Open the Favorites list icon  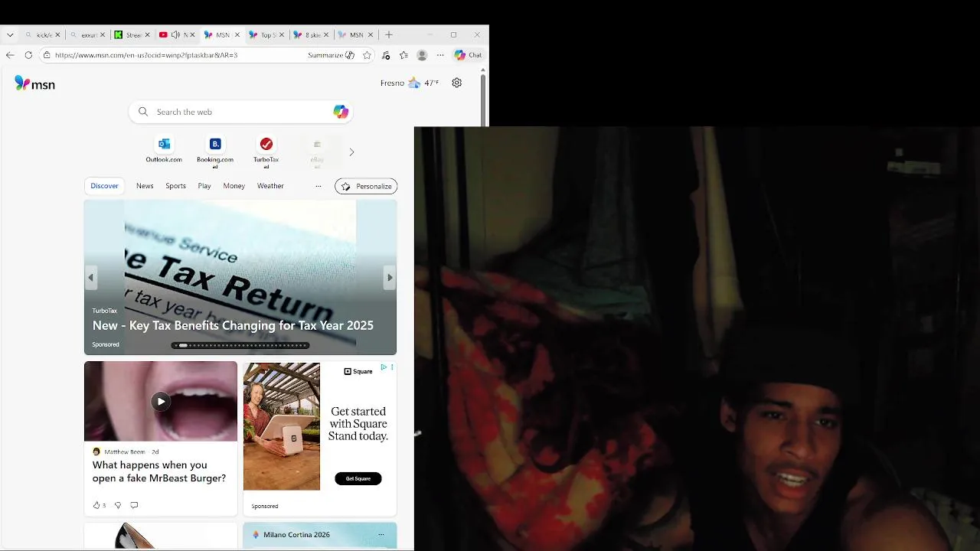click(403, 55)
